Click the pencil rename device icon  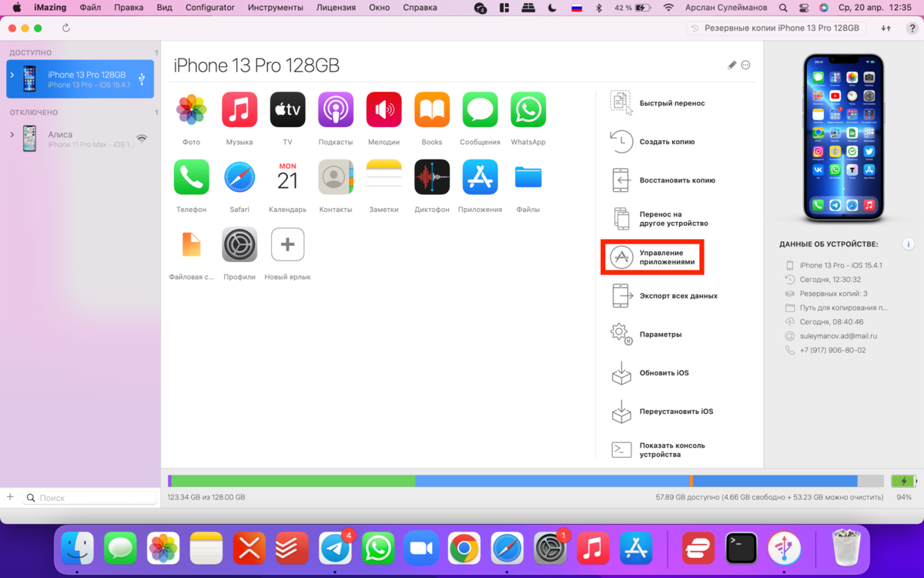coord(732,66)
